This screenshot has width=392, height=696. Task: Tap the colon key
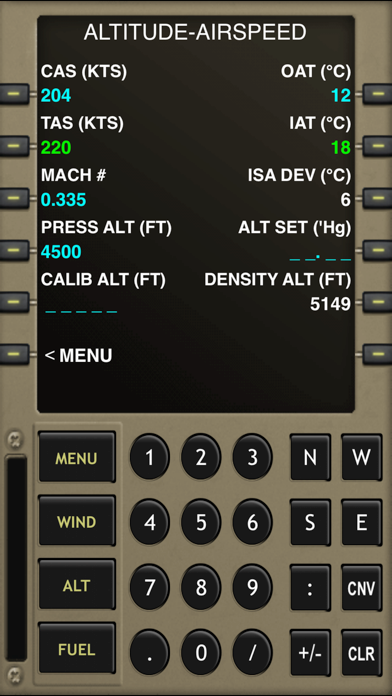pos(310,588)
